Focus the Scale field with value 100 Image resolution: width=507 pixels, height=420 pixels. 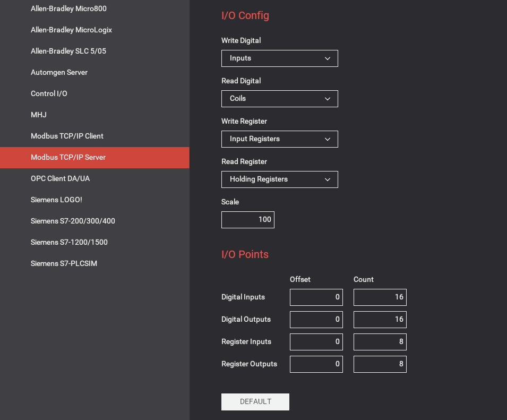(x=248, y=220)
